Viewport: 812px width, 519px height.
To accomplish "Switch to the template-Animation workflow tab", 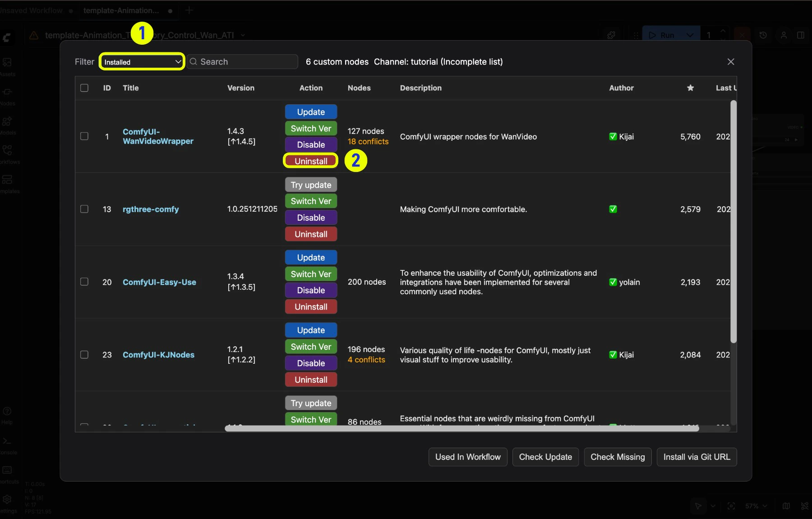I will tap(121, 10).
